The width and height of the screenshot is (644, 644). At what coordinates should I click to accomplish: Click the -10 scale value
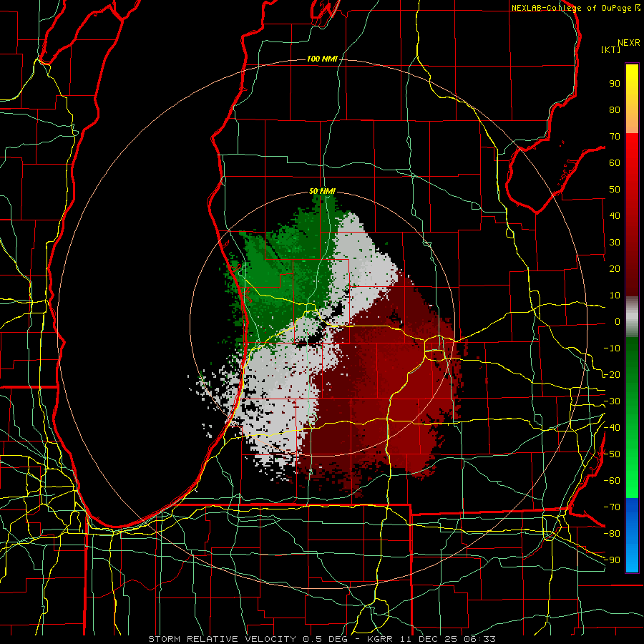click(612, 348)
